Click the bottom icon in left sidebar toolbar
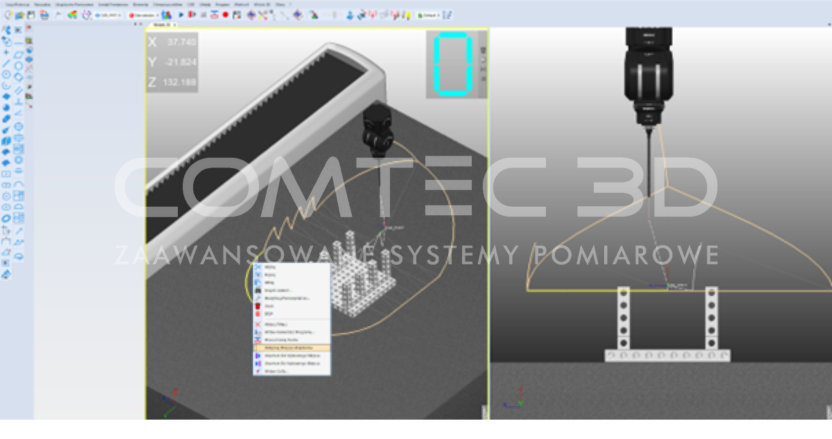This screenshot has height=439, width=832. [x=7, y=273]
